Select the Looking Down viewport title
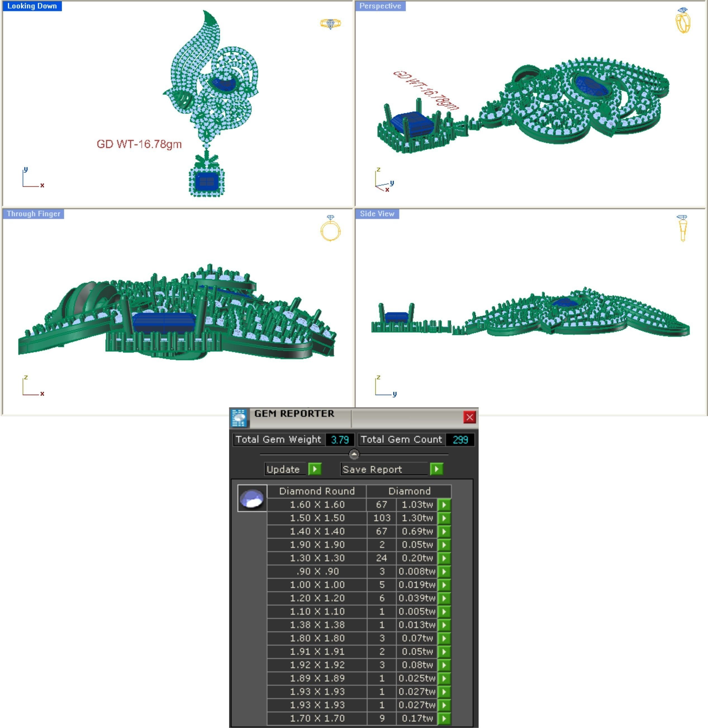The width and height of the screenshot is (708, 728). pyautogui.click(x=32, y=6)
